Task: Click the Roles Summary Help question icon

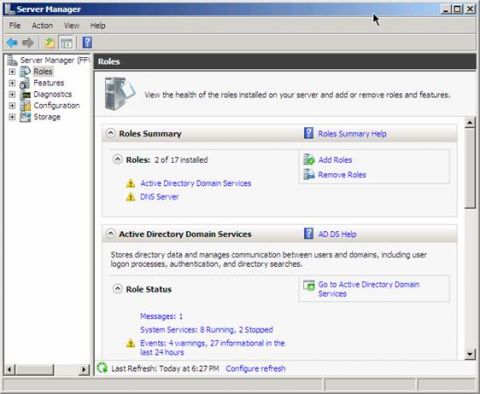Action: (x=309, y=133)
